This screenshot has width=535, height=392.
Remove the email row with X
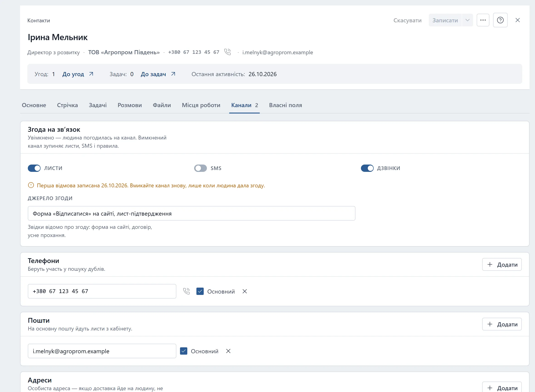click(228, 351)
